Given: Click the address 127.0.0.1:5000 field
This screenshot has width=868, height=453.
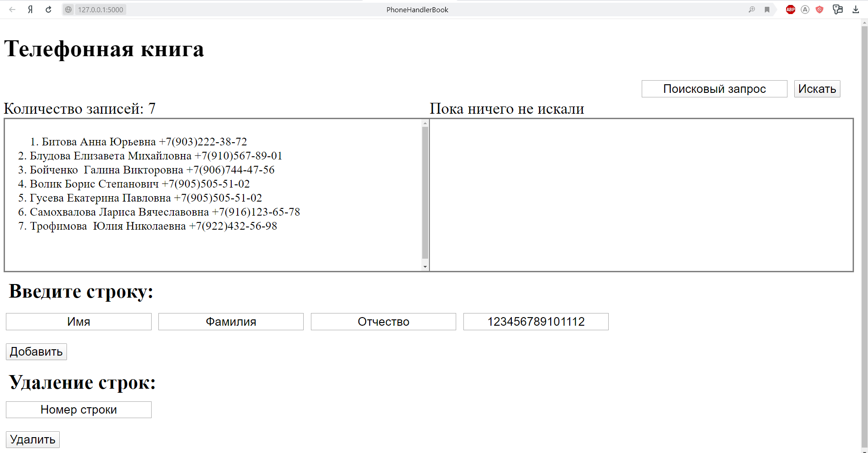Looking at the screenshot, I should pyautogui.click(x=100, y=10).
